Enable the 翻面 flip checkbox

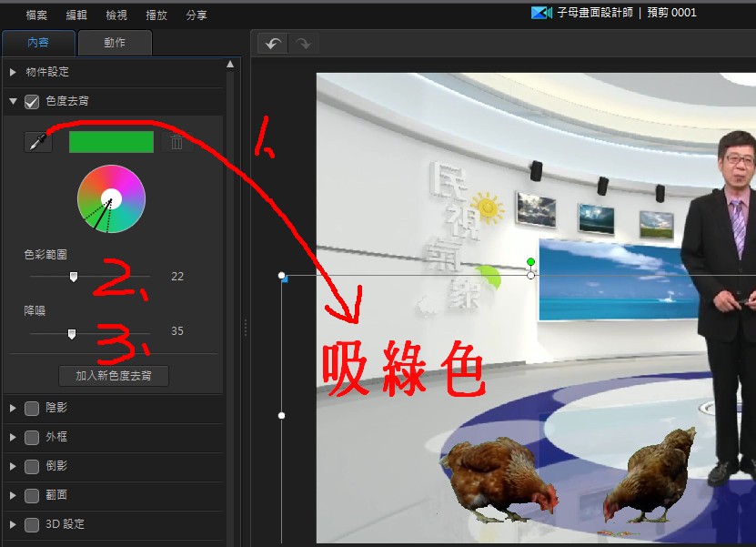coord(32,495)
